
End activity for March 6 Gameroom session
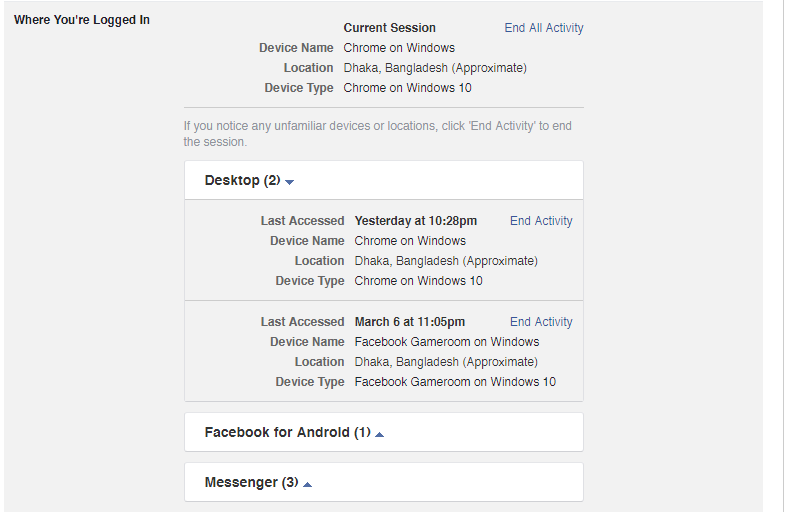pyautogui.click(x=541, y=322)
